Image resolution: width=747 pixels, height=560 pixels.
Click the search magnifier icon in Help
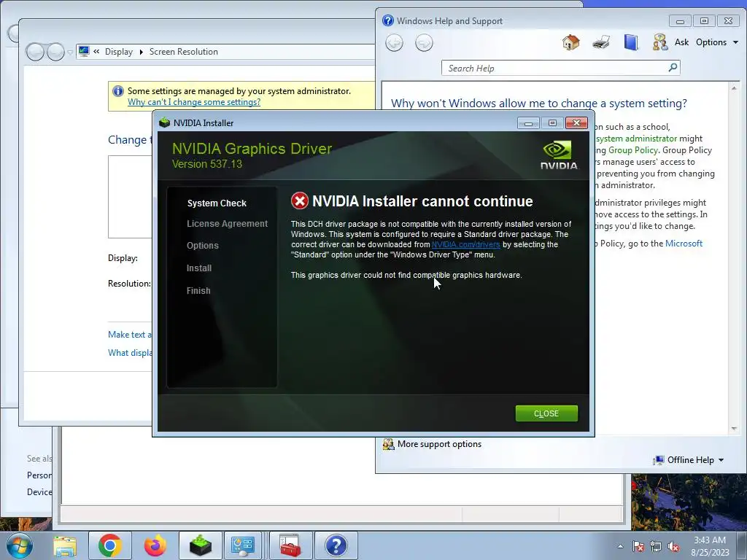pyautogui.click(x=673, y=68)
